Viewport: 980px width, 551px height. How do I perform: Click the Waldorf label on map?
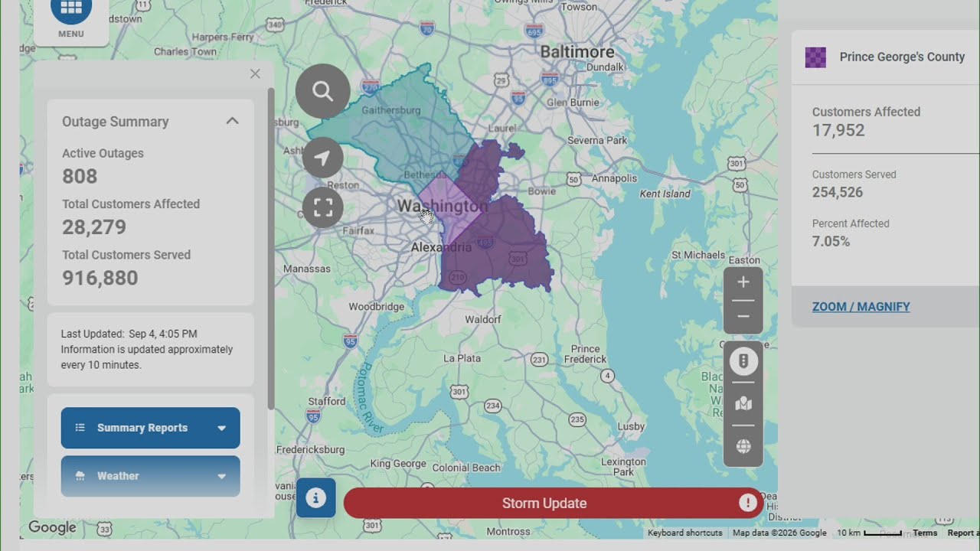tap(482, 319)
